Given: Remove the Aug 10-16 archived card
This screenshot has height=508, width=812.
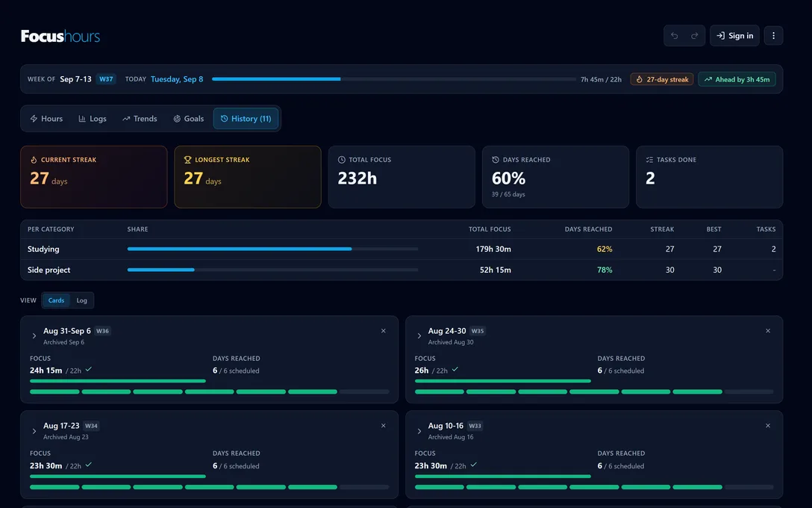Looking at the screenshot, I should [x=768, y=426].
